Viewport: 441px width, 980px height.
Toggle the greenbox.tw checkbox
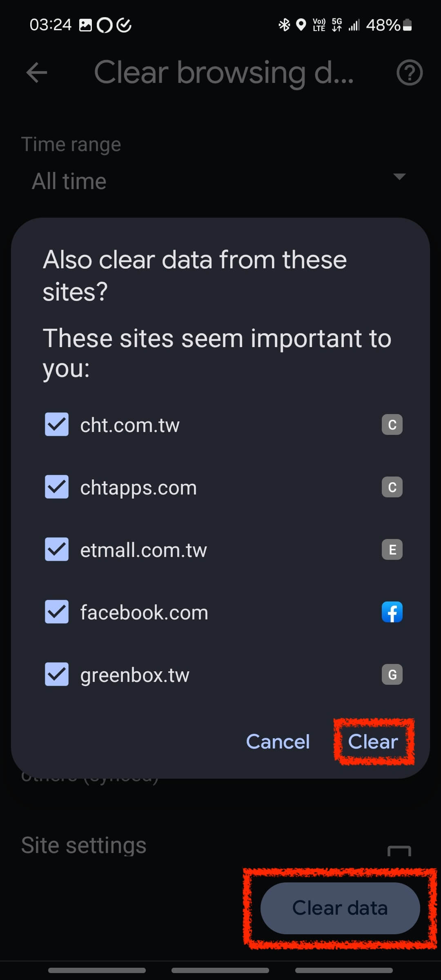[57, 675]
